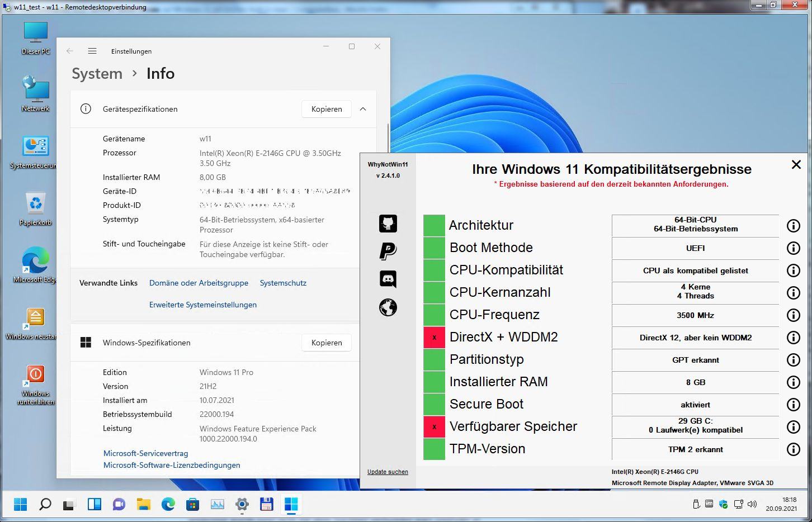Open Microsoft Store from taskbar

[x=193, y=505]
